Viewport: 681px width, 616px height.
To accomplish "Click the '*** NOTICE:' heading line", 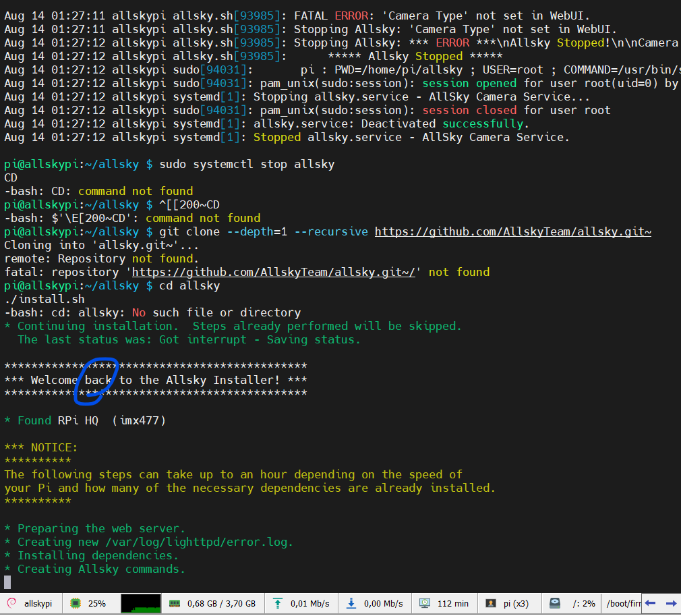I will (41, 447).
